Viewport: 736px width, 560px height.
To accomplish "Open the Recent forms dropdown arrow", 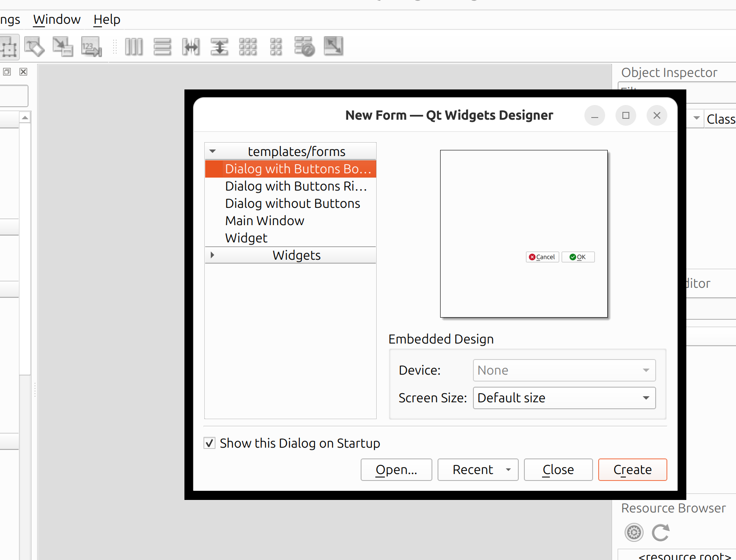I will tap(508, 470).
